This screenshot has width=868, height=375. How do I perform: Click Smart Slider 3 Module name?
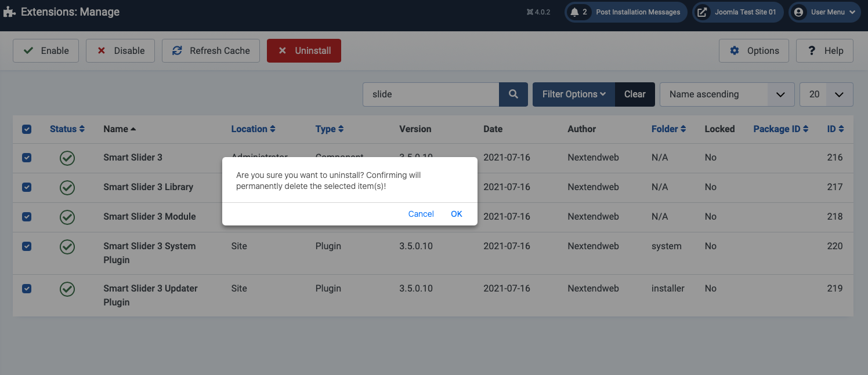click(x=149, y=216)
